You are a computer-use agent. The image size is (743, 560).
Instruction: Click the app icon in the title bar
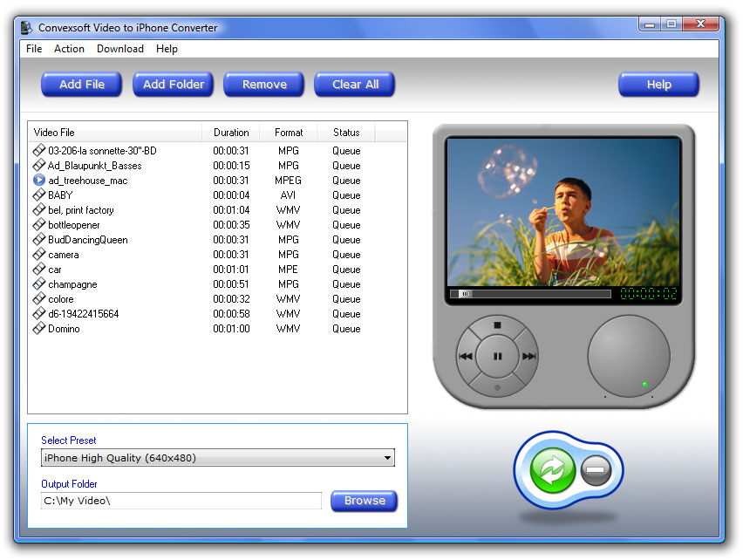pos(26,28)
